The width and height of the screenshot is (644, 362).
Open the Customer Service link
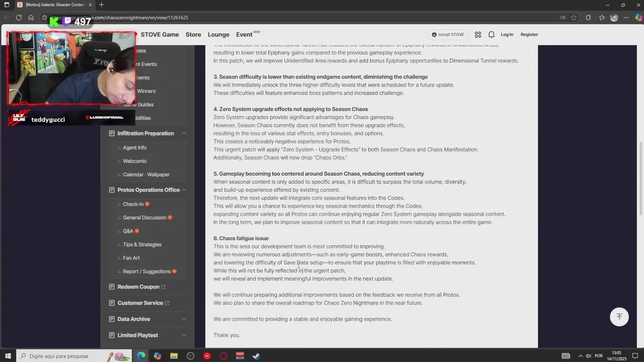pos(140,303)
